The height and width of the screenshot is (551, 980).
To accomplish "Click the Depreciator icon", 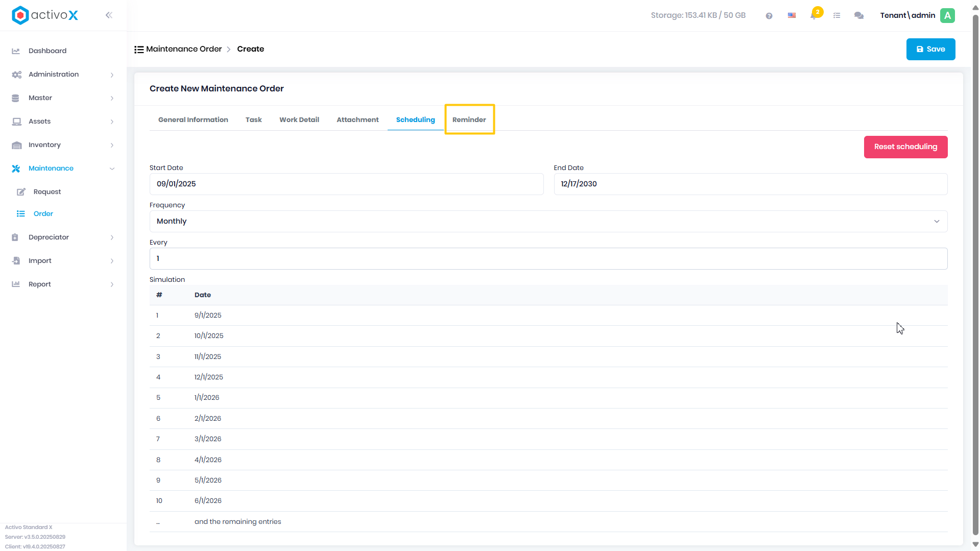I will pos(15,237).
